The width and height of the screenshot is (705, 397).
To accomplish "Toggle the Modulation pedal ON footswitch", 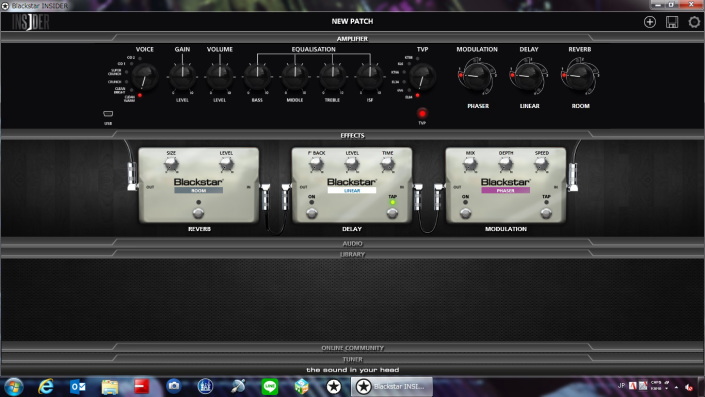I will 465,214.
